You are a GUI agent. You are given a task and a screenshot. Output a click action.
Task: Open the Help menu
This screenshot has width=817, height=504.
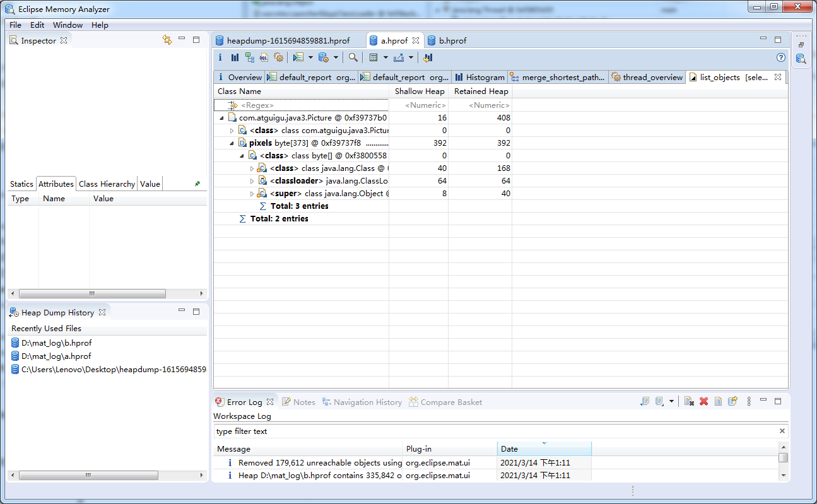[x=100, y=25]
